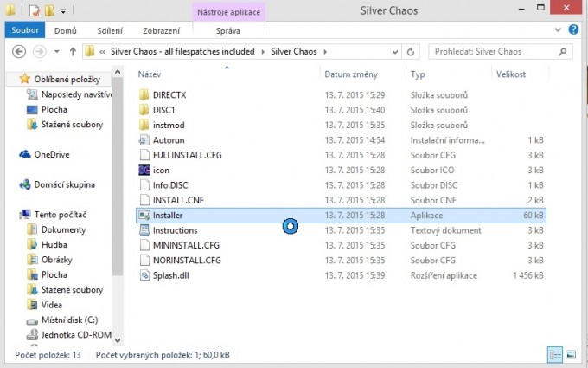Open Oblíbené položky in navigation pane
Viewport: 588px width, 368px height.
[67, 80]
